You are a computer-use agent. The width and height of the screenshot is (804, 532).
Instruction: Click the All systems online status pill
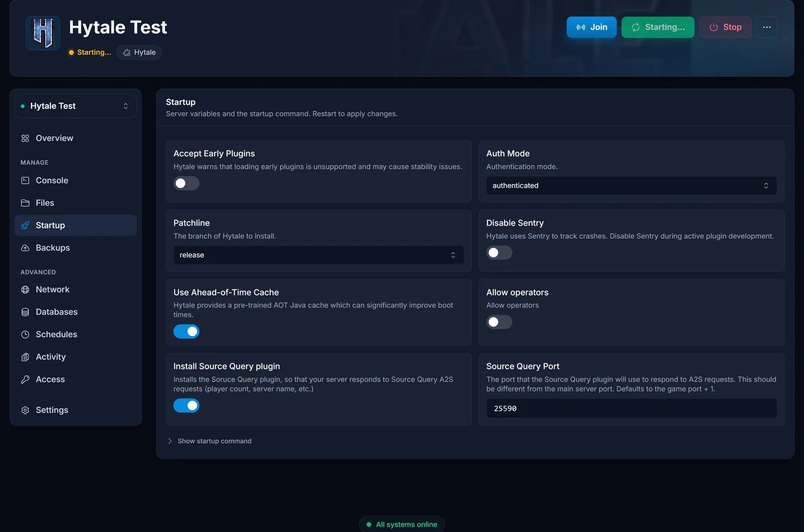[402, 524]
